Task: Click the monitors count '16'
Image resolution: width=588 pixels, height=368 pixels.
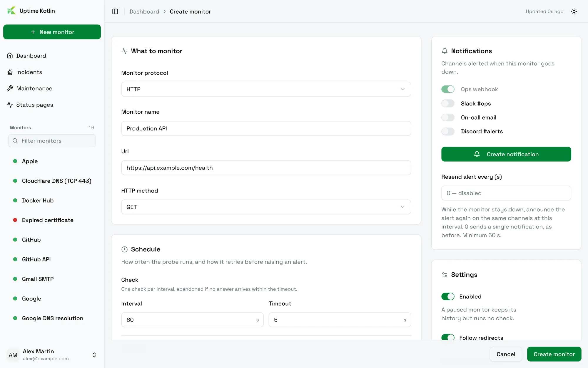Action: tap(91, 127)
